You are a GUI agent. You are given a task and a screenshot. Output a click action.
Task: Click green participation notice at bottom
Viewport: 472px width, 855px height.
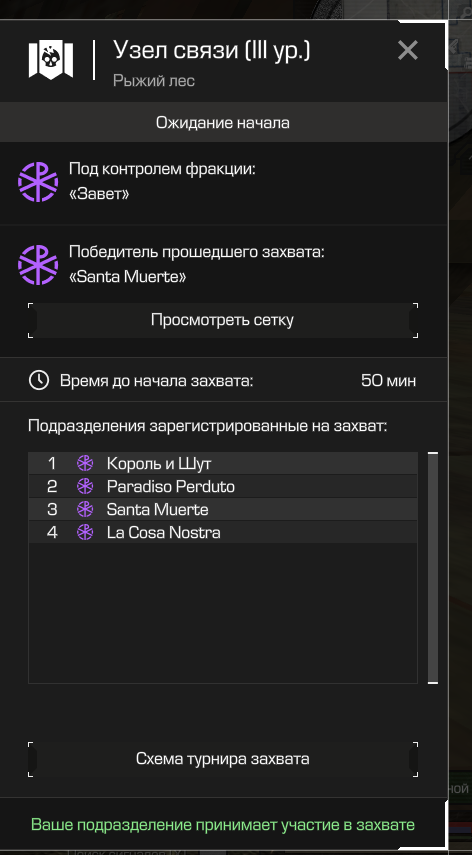[x=223, y=825]
